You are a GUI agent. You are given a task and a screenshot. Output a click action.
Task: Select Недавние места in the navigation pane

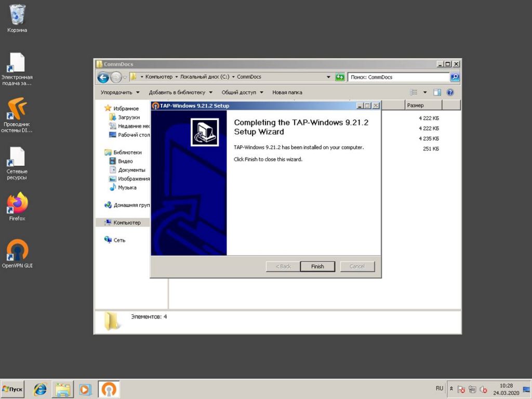tap(134, 126)
